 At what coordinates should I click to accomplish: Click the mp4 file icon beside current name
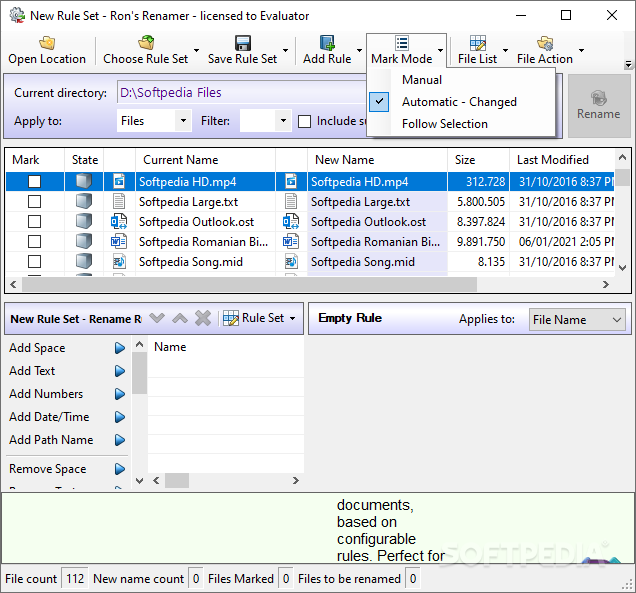[119, 181]
